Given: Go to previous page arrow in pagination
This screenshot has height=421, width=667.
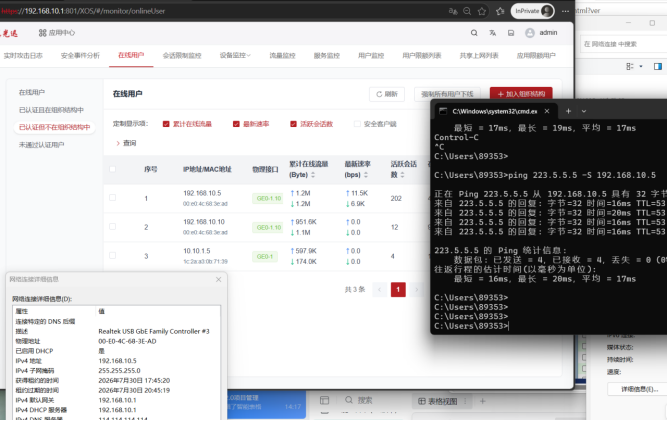Looking at the screenshot, I should pos(379,290).
